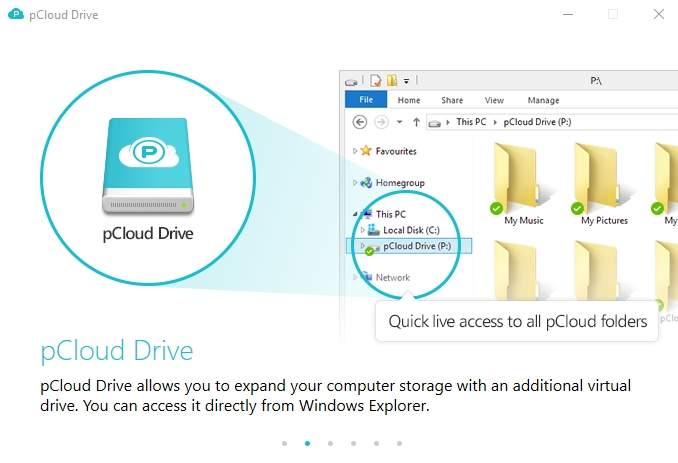Open the recent locations dropdown arrow
Image resolution: width=678 pixels, height=463 pixels.
pyautogui.click(x=400, y=122)
